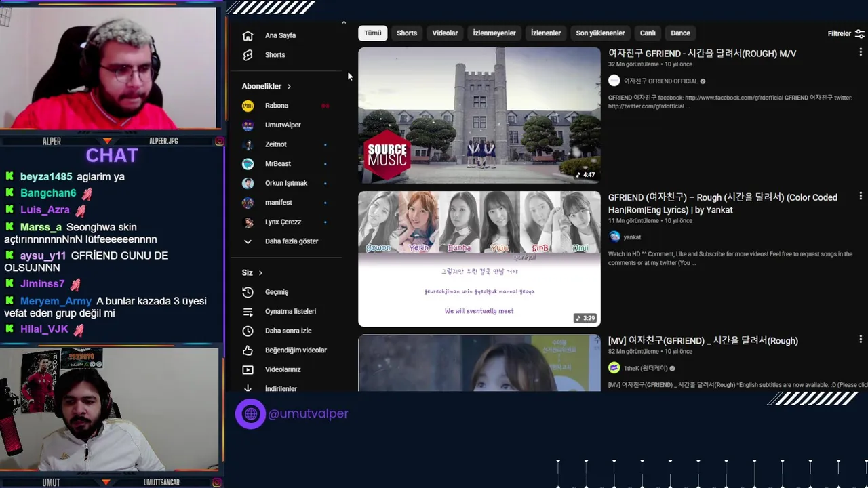Open Oynatma listeleri playlist icon
This screenshot has height=488, width=868.
(x=248, y=312)
